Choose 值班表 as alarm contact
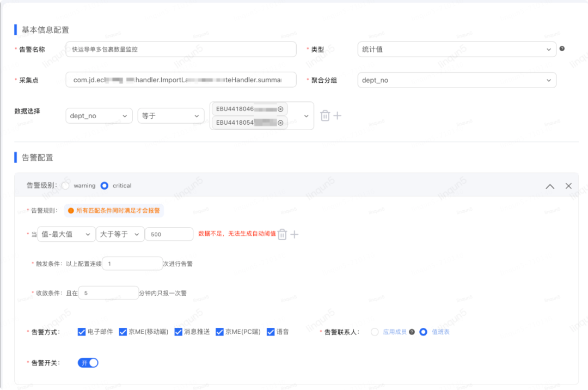588x390 pixels. click(x=424, y=332)
